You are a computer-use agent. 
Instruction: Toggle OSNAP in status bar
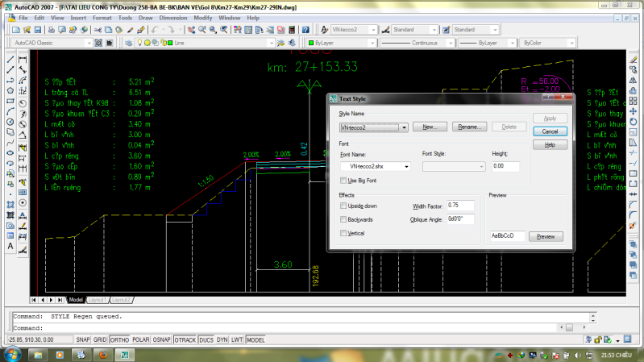[161, 339]
